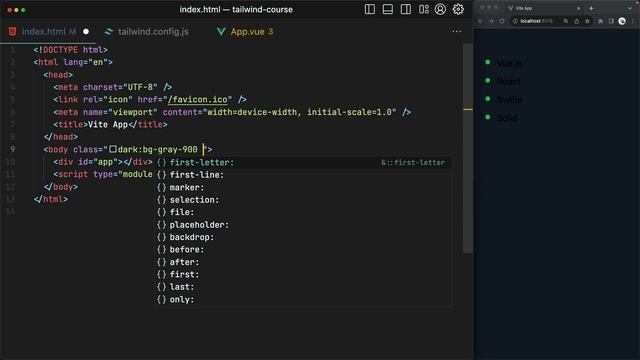The width and height of the screenshot is (640, 360).
Task: Click the zoom magnifier icon in address bar
Action: (x=566, y=21)
